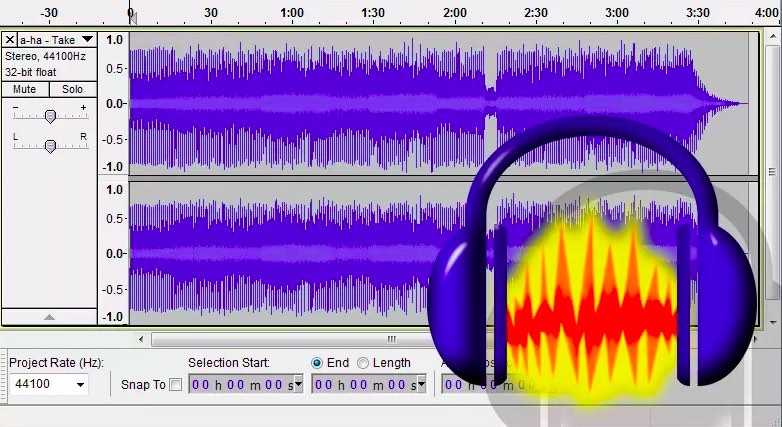This screenshot has height=427, width=782.
Task: Click the playhead marker at zero
Action: [x=131, y=16]
